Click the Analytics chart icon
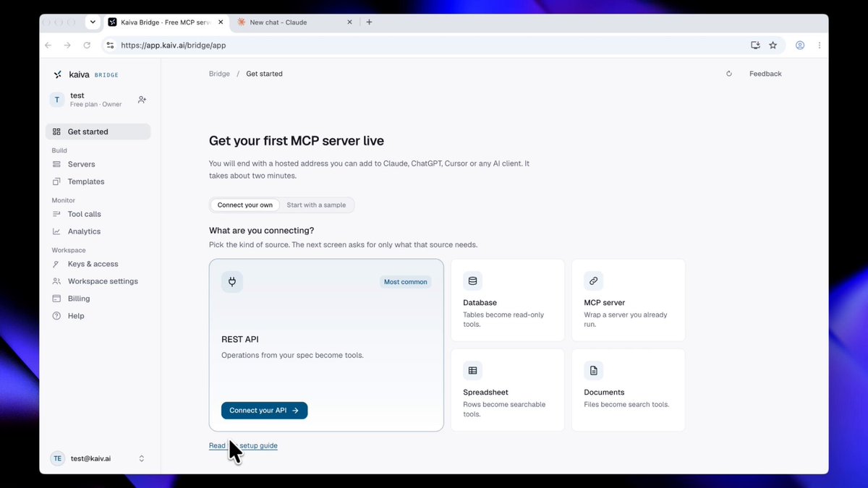This screenshot has width=868, height=488. coord(56,231)
